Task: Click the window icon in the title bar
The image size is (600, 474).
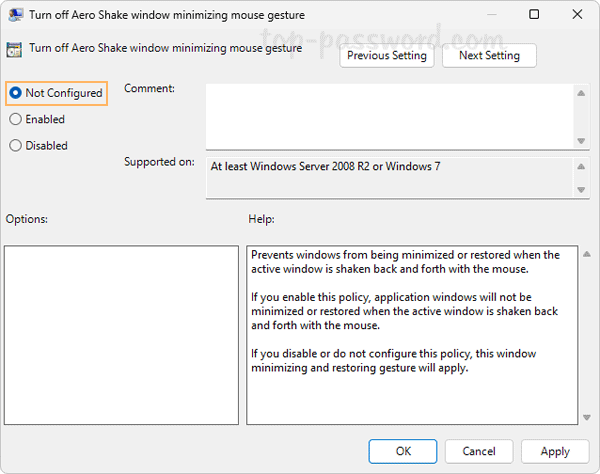Action: pos(15,15)
